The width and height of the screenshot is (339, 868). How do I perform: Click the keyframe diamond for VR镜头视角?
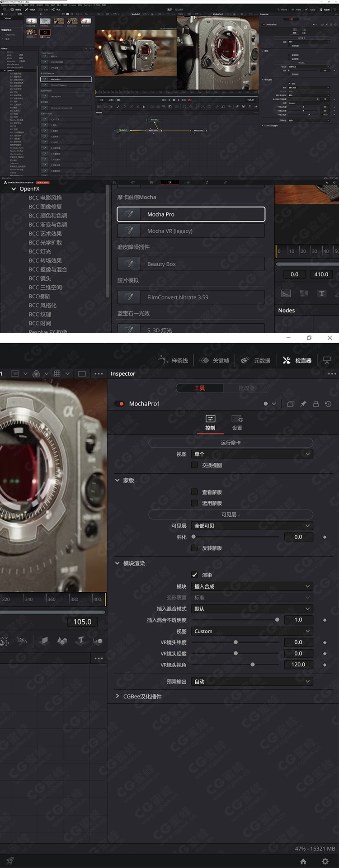(325, 665)
